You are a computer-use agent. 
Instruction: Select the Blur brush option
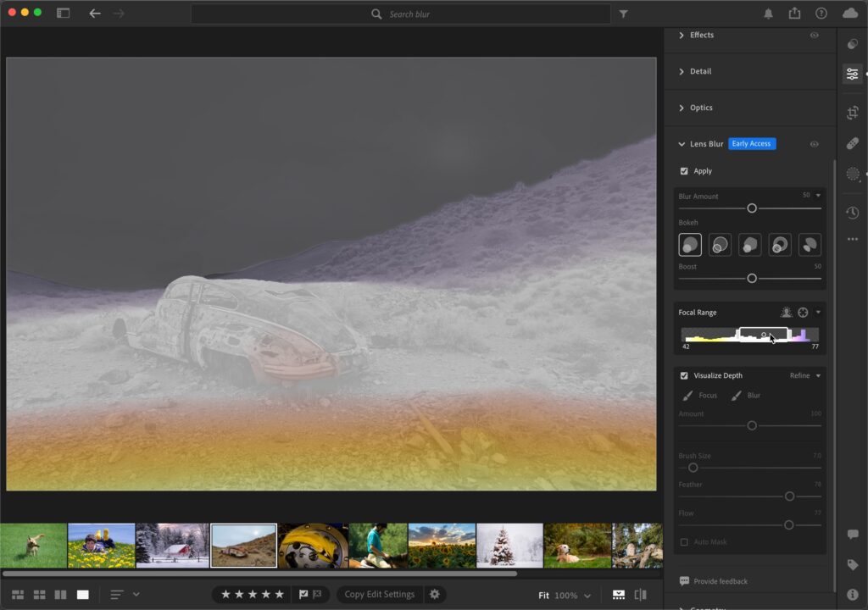[x=746, y=395]
